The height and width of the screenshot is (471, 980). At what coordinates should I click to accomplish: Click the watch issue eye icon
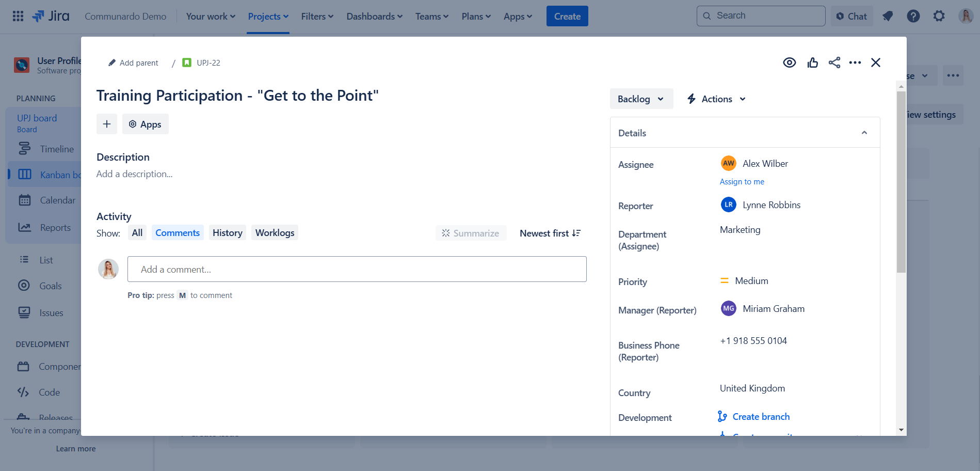[x=789, y=62]
